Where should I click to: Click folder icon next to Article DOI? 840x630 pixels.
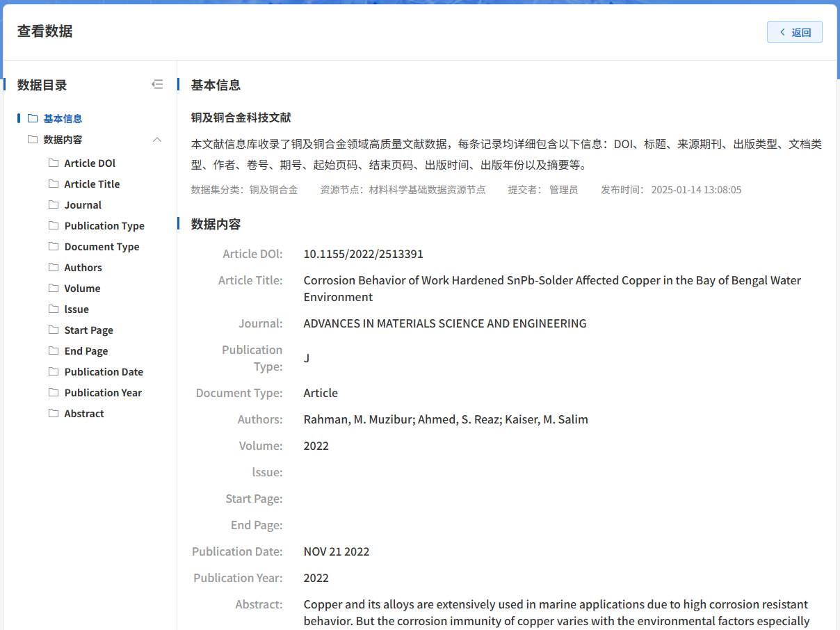54,163
